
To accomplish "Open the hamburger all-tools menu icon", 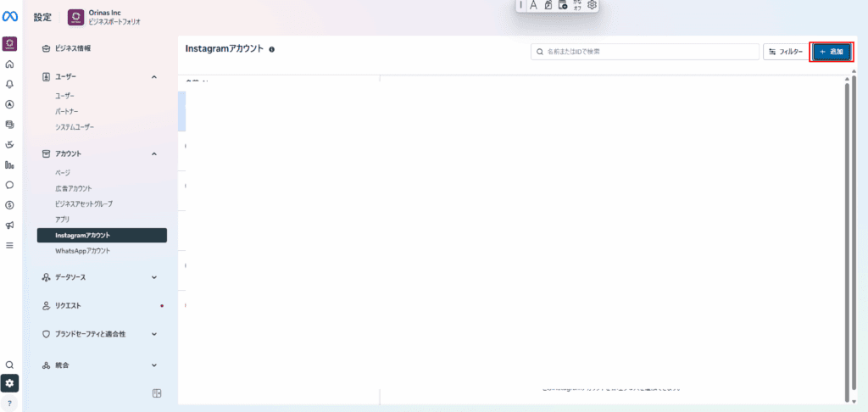I will pos(9,246).
